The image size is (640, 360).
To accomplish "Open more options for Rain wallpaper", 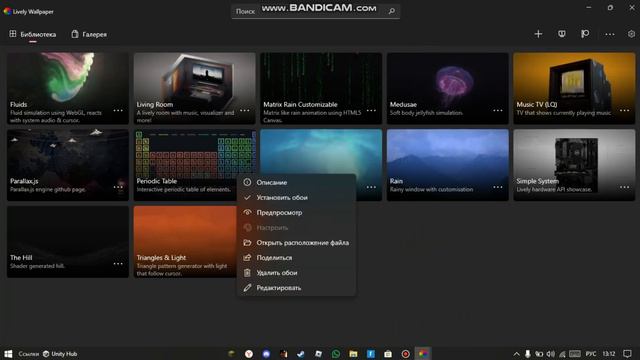I will pyautogui.click(x=498, y=187).
